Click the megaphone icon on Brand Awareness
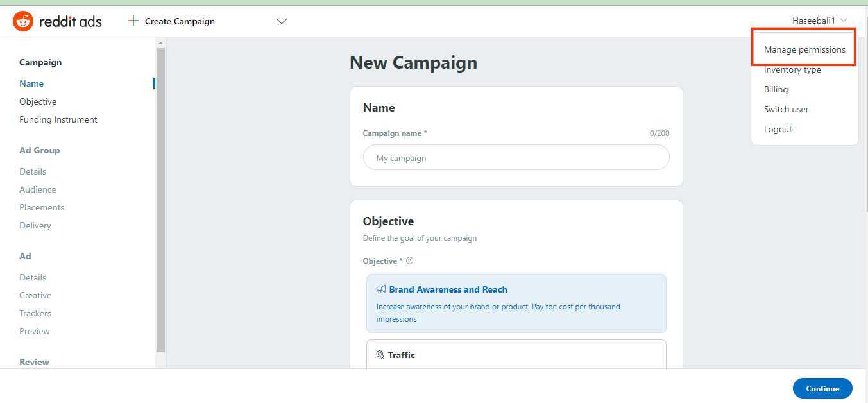 pos(380,289)
